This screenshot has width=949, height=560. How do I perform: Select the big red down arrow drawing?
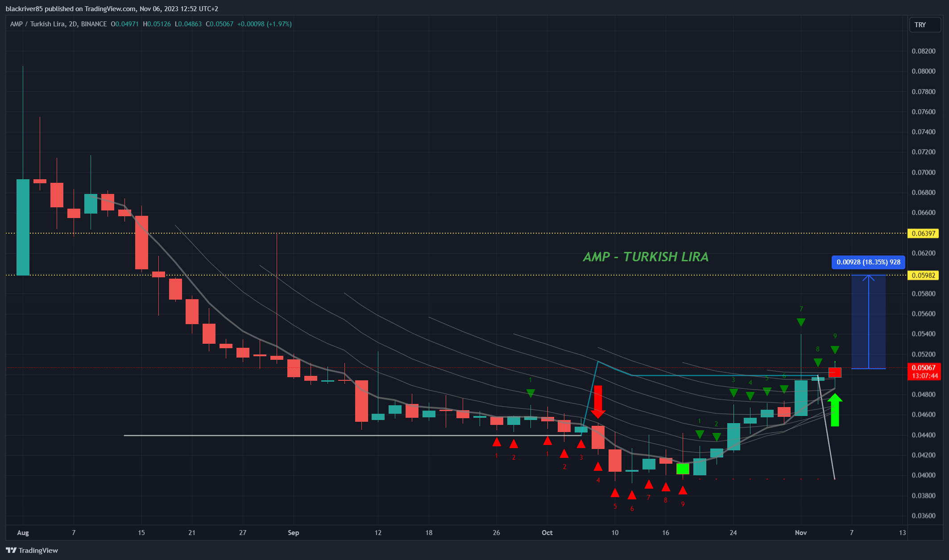point(598,402)
